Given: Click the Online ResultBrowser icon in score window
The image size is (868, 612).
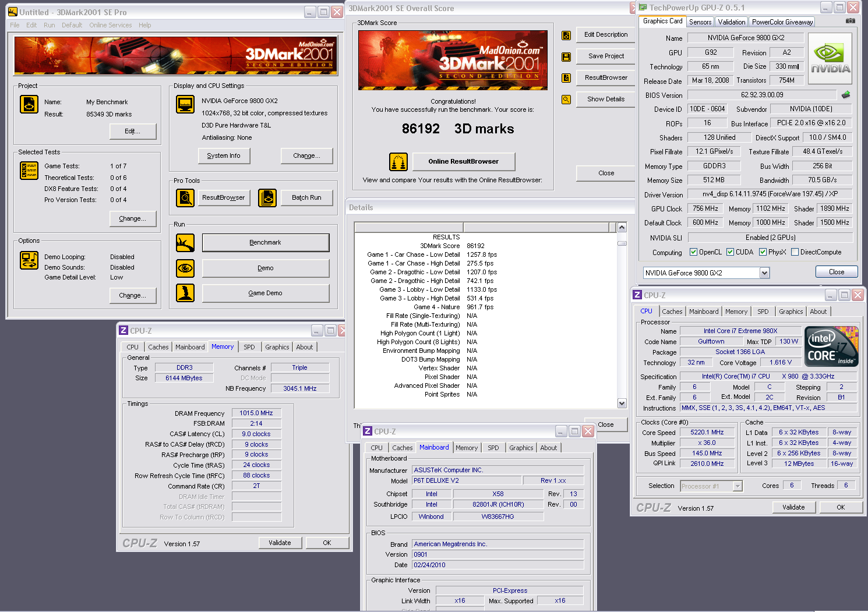Looking at the screenshot, I should click(398, 161).
